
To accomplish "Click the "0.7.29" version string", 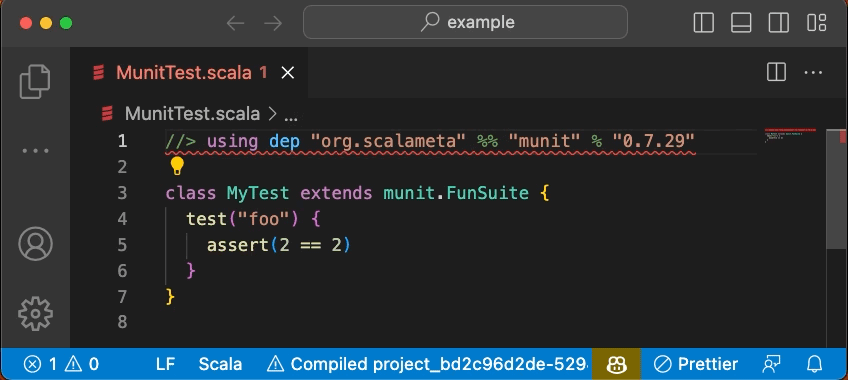I will pos(653,142).
